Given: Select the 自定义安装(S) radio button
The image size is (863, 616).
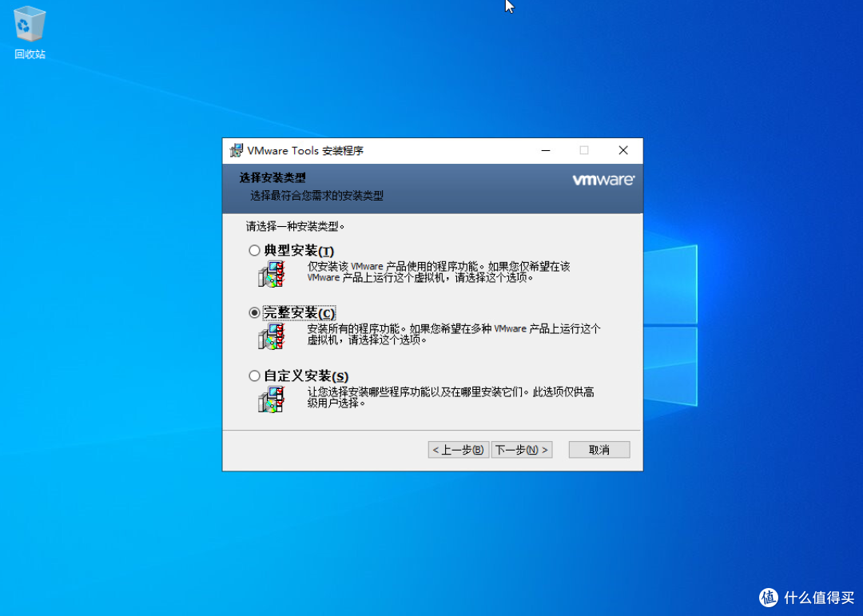Looking at the screenshot, I should click(x=254, y=376).
